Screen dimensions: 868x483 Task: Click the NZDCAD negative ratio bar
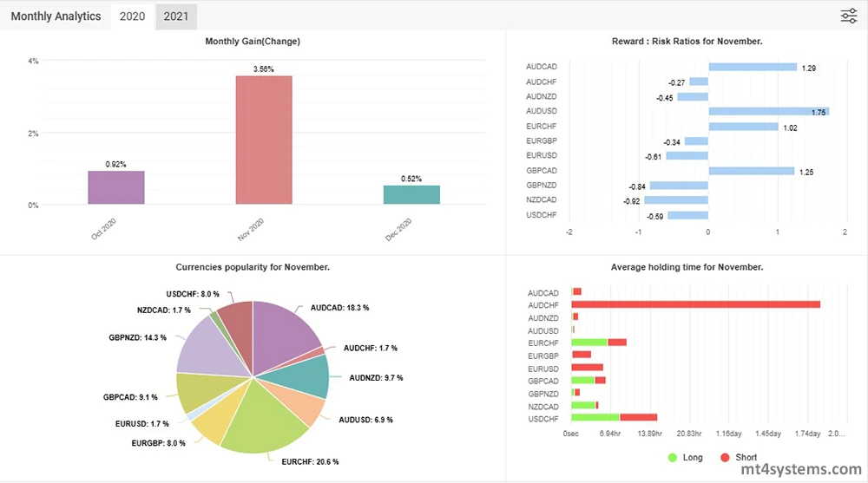pos(676,200)
